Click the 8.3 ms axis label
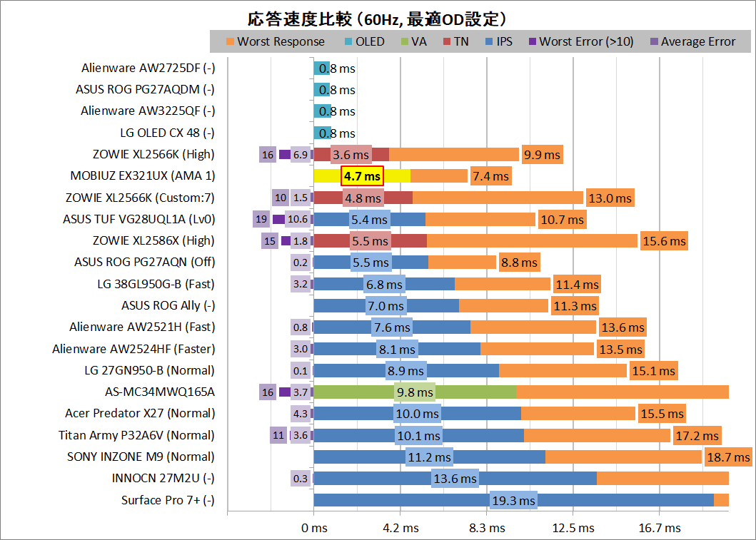The image size is (756, 540). (487, 528)
